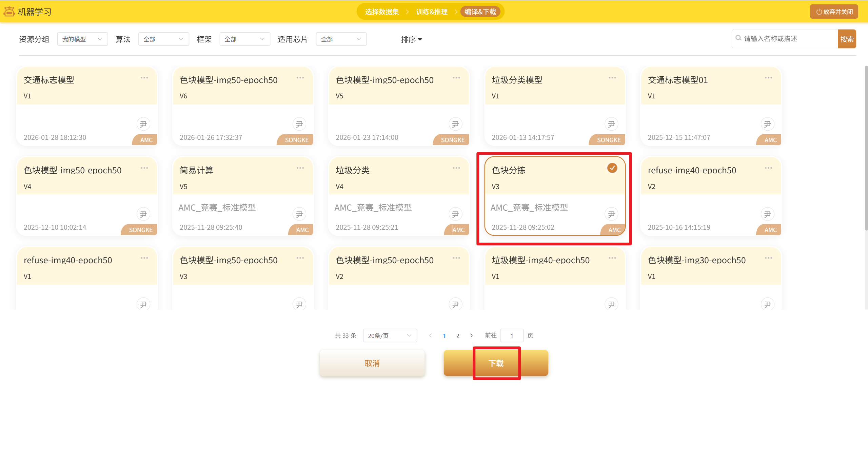The height and width of the screenshot is (457, 868).
Task: Open three-dot menu on 垃圾分类 V4 card
Action: coord(456,168)
